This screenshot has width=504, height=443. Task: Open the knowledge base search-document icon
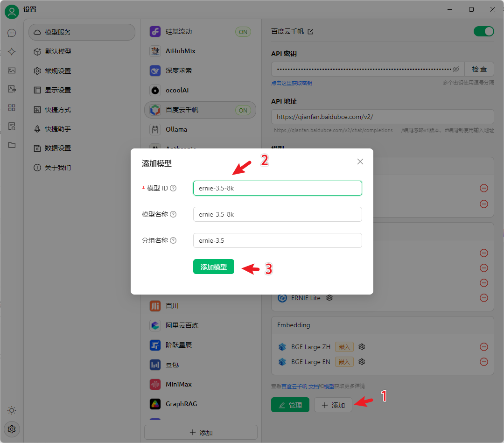click(12, 127)
